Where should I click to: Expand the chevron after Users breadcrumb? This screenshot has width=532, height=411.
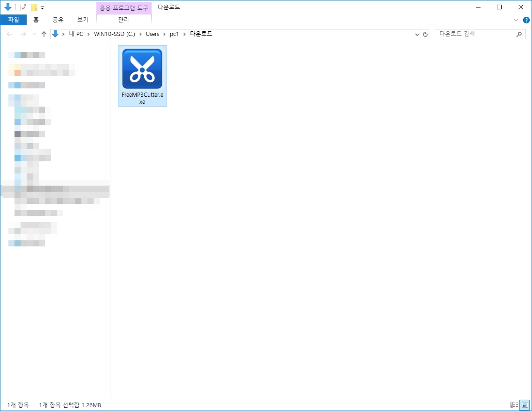click(x=164, y=34)
